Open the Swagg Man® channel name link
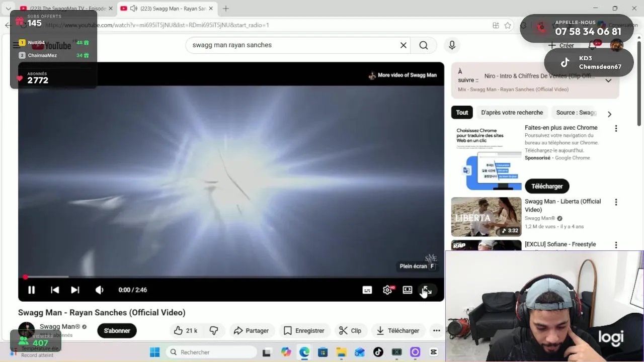The height and width of the screenshot is (362, 644). click(60, 327)
